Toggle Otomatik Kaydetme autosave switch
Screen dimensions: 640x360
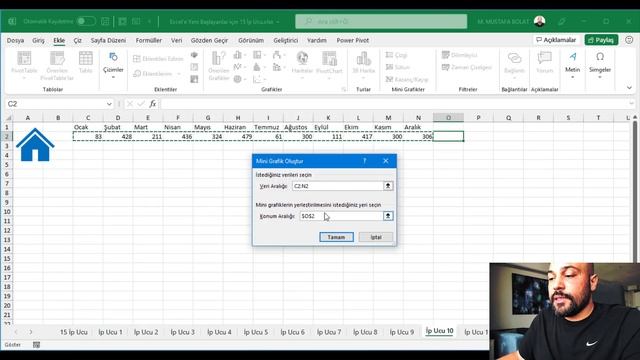tap(86, 21)
